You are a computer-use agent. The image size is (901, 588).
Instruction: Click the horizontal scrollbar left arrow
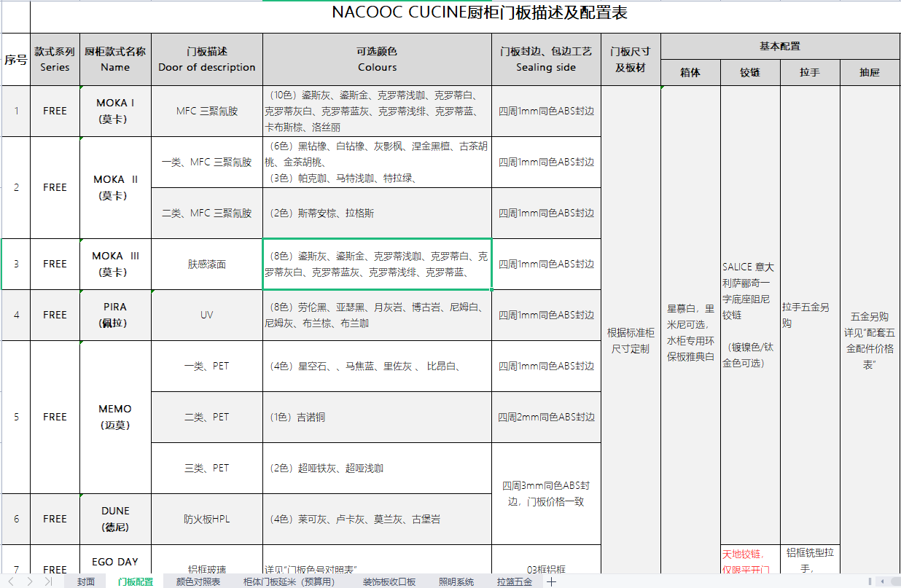[x=883, y=581]
